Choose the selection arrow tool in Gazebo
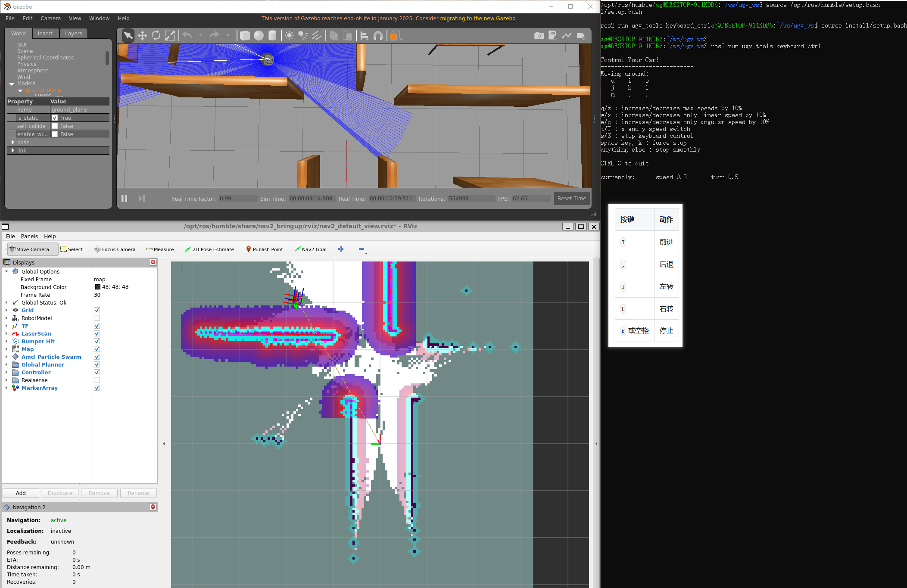The height and width of the screenshot is (588, 907). pos(128,36)
